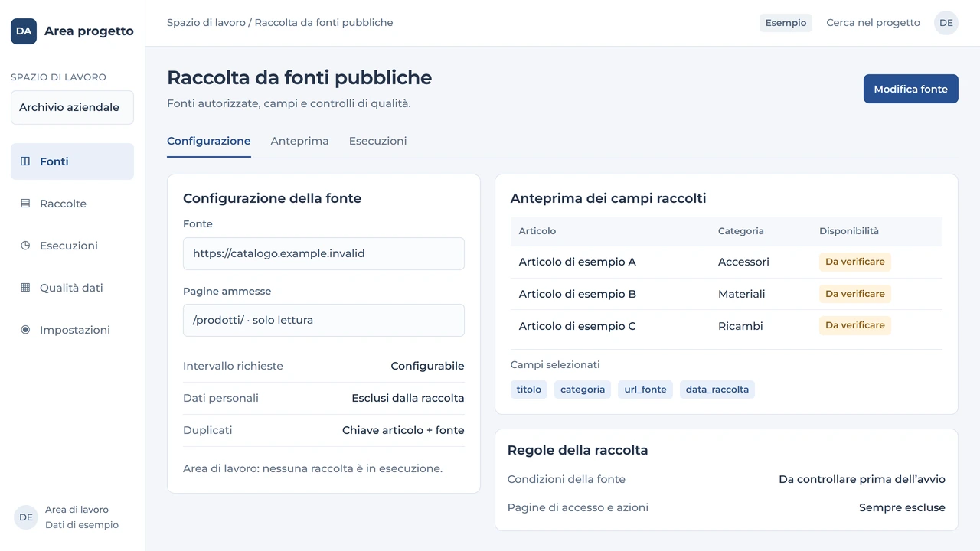Viewport: 980px width, 551px height.
Task: Click the Accessori category cell
Action: pyautogui.click(x=743, y=262)
